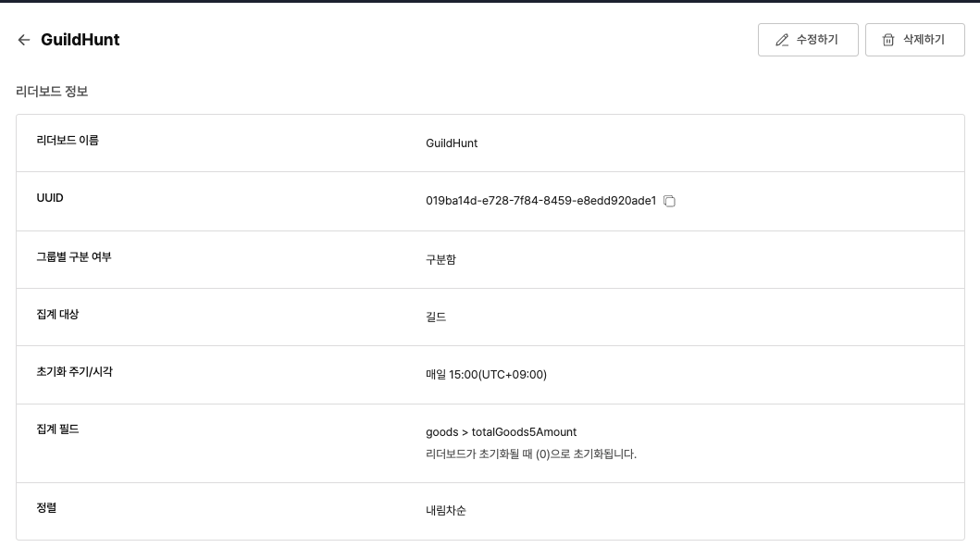Click the goods > totalGoods5Amount field value
Image resolution: width=980 pixels, height=560 pixels.
[501, 432]
